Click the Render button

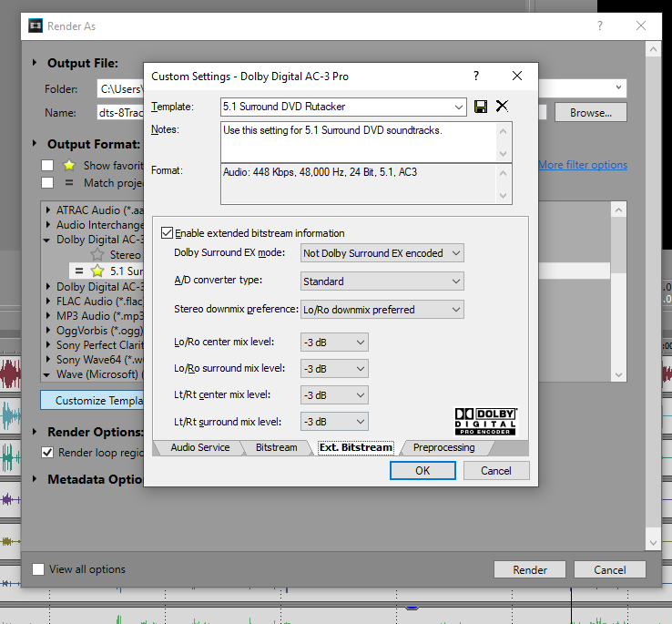coord(530,569)
